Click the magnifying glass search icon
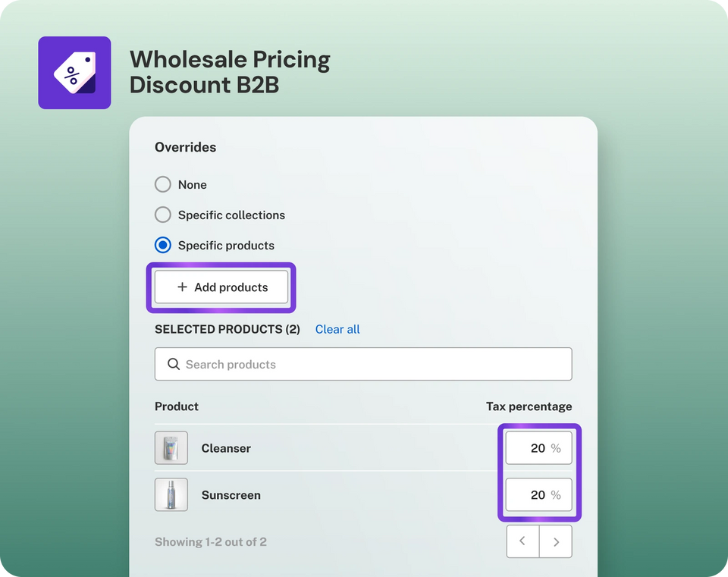The width and height of the screenshot is (728, 577). tap(174, 364)
